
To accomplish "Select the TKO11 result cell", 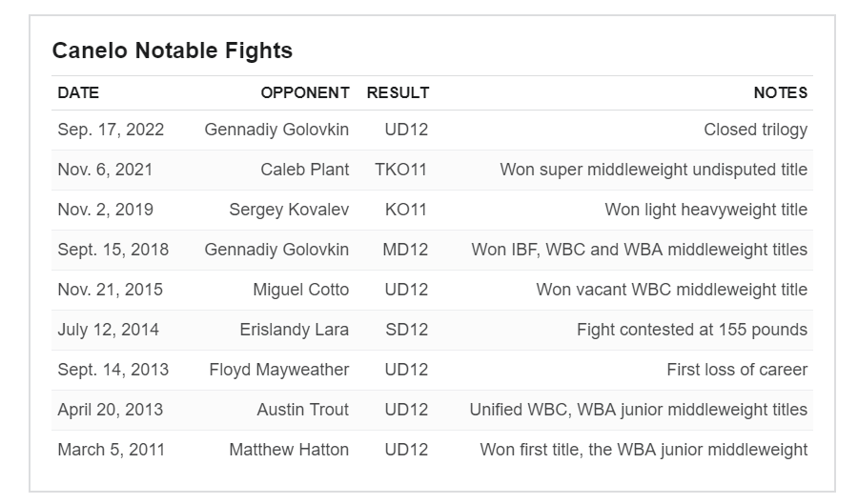I will coord(400,170).
